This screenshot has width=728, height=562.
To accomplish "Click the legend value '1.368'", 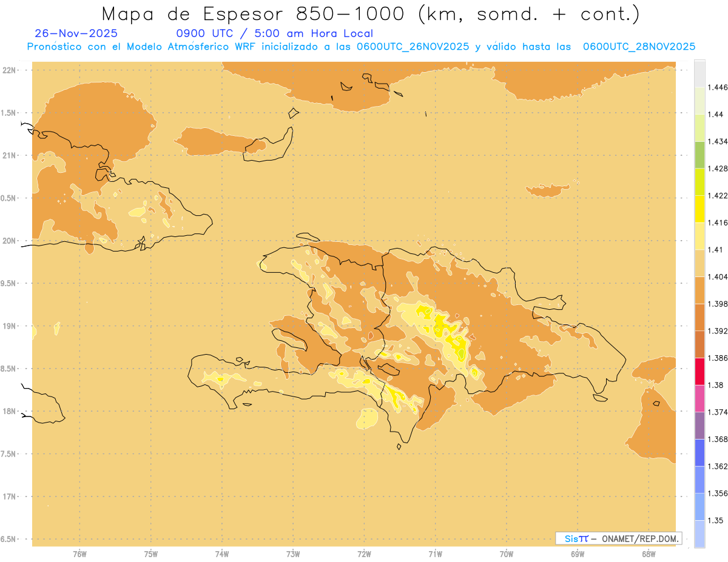I will [x=718, y=439].
